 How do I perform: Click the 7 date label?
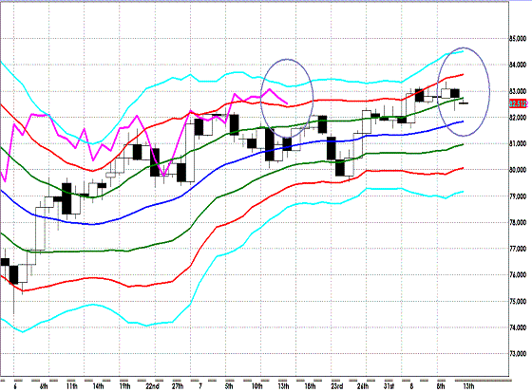pyautogui.click(x=200, y=386)
